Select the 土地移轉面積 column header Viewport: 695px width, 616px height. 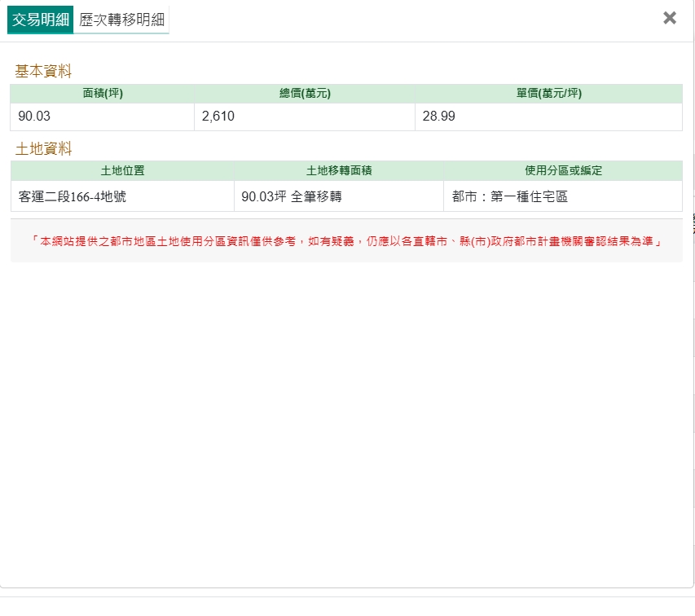[x=339, y=171]
